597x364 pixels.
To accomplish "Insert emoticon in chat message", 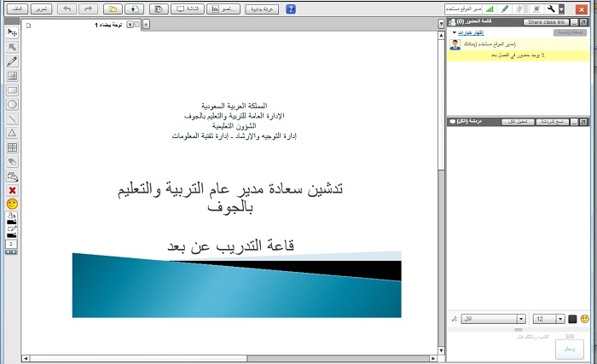I will (x=585, y=319).
